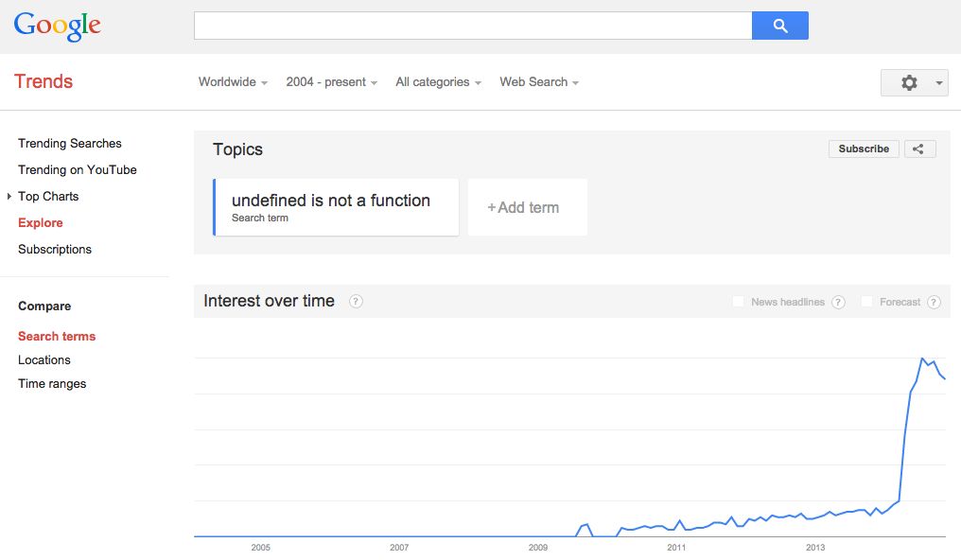Click help icon next to Forecast
The image size is (961, 560).
(934, 302)
